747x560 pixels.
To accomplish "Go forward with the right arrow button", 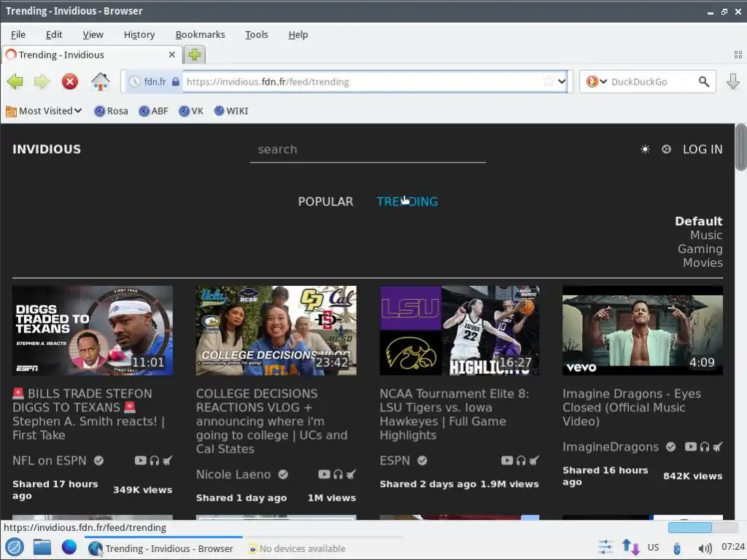I will pyautogui.click(x=42, y=82).
